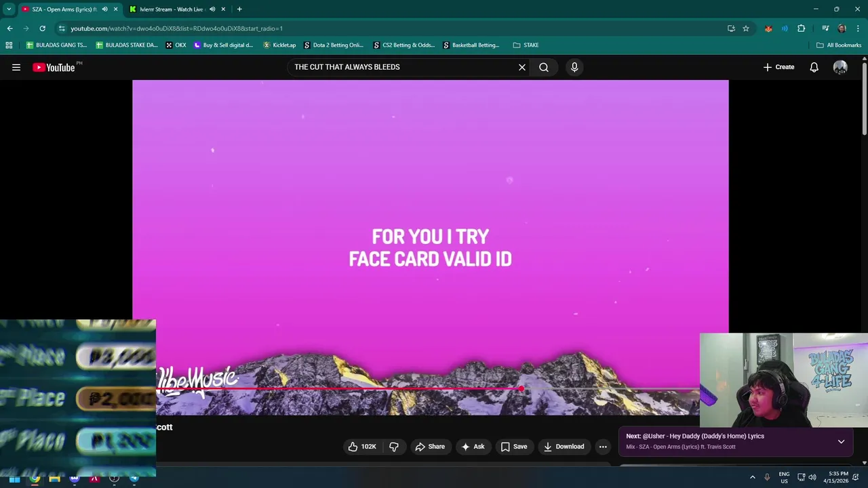Download the video
Viewport: 868px width, 488px height.
(564, 447)
